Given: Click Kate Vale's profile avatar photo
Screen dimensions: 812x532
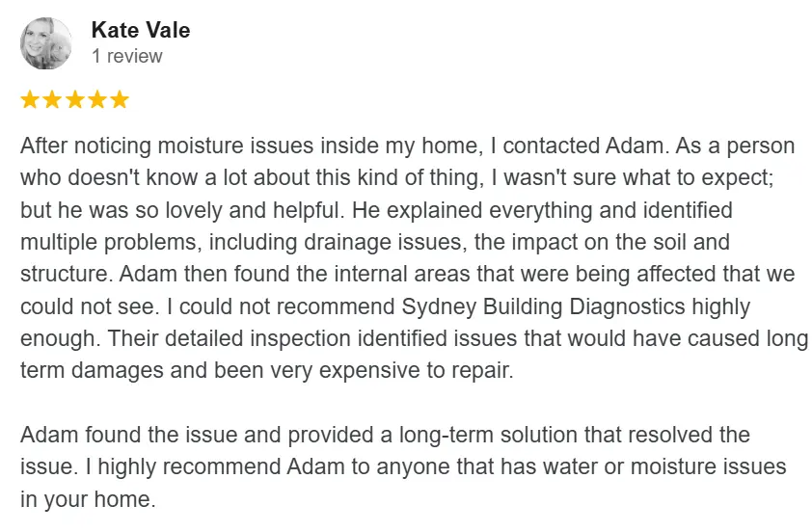Looking at the screenshot, I should (x=45, y=43).
